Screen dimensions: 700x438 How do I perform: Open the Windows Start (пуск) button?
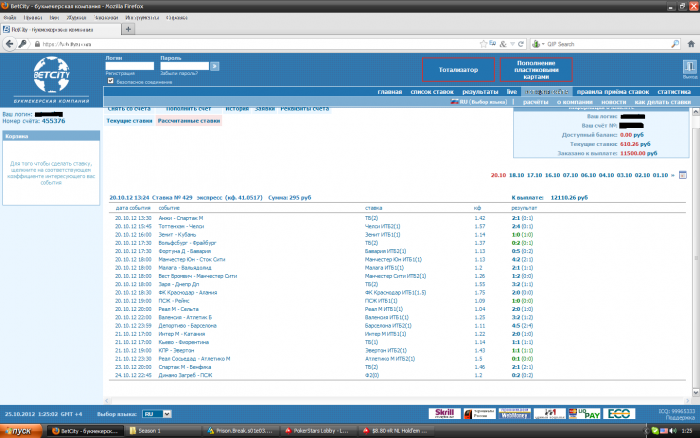click(21, 431)
